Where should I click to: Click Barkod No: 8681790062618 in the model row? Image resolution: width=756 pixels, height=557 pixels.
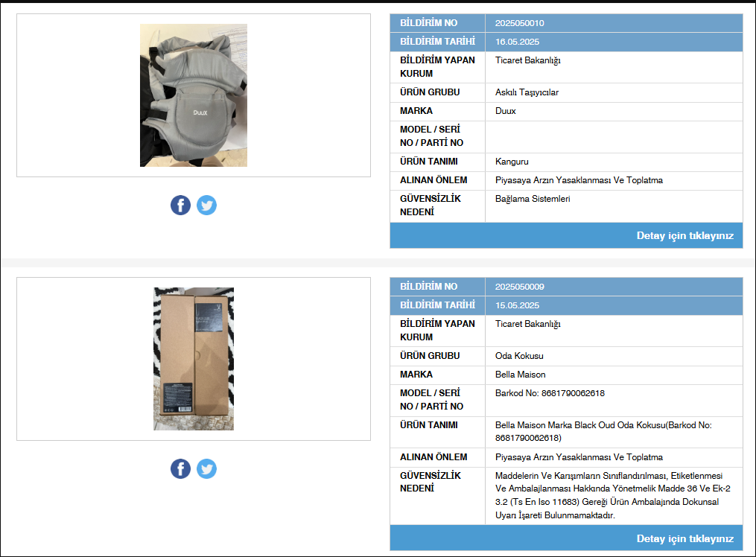tap(550, 393)
